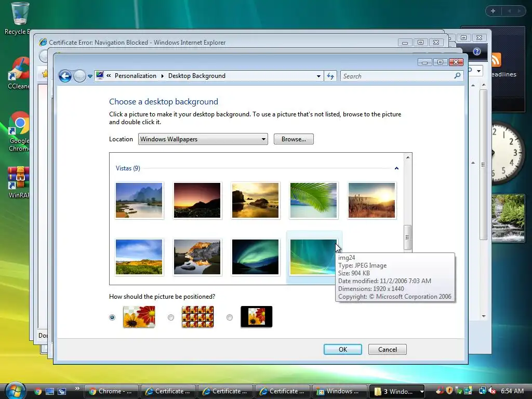Switch to the Windows taskbar button
The width and height of the screenshot is (532, 399).
340,391
